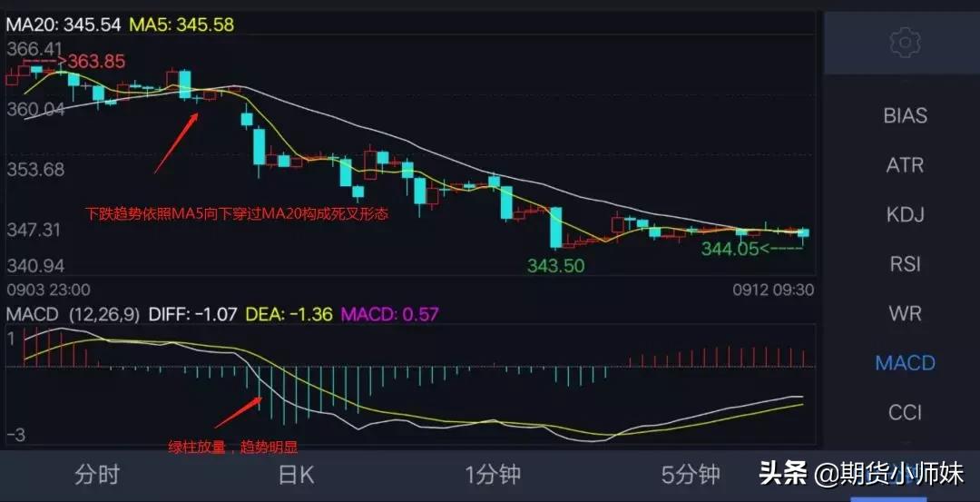Click the 363.85 high price label

[96, 62]
